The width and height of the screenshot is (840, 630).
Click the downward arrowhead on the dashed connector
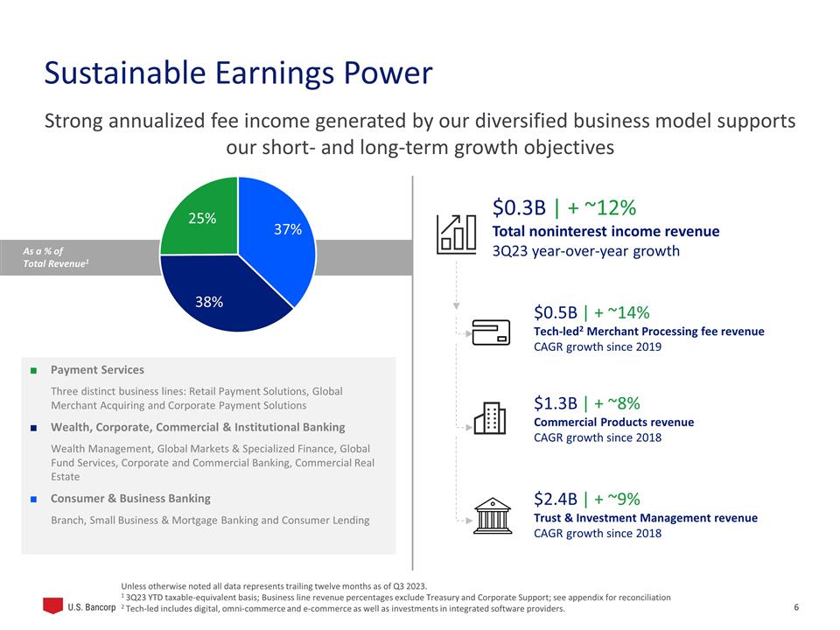(456, 305)
